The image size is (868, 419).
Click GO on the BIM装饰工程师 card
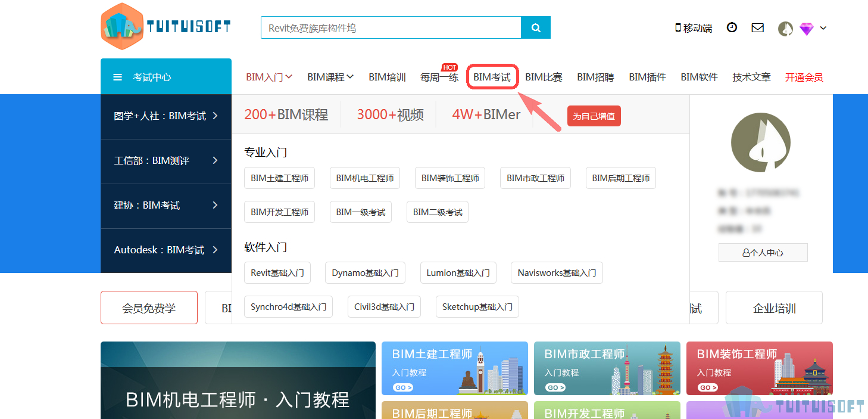(708, 387)
